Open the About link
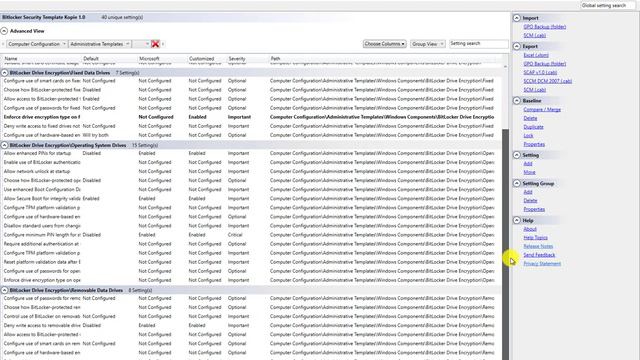 [x=530, y=229]
